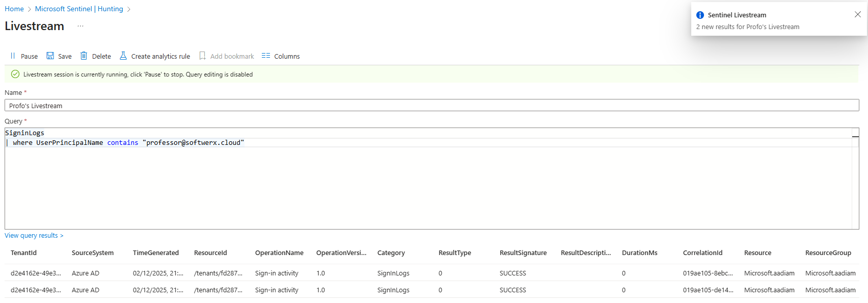Viewport: 868px width, 303px height.
Task: Sort by the TimeGenerated column header
Action: tap(156, 253)
